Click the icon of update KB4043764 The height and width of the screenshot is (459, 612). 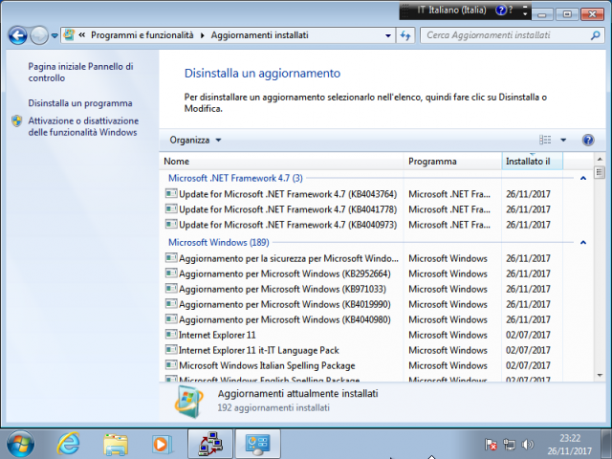point(171,193)
